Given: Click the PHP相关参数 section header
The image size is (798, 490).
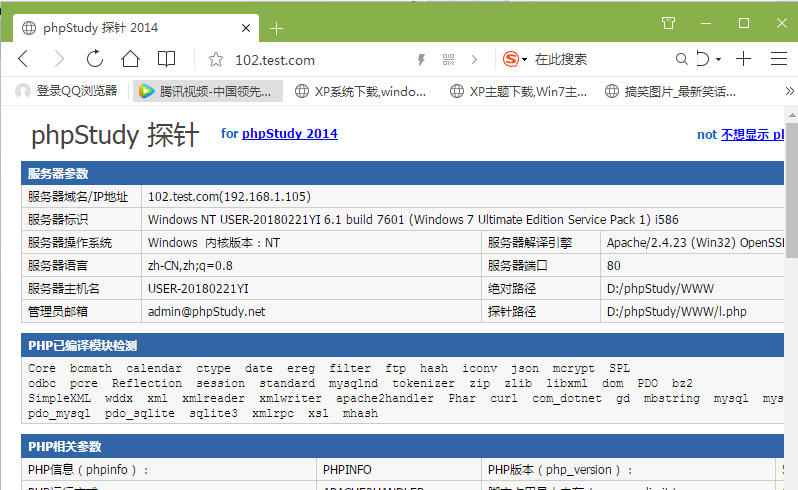Looking at the screenshot, I should point(402,446).
